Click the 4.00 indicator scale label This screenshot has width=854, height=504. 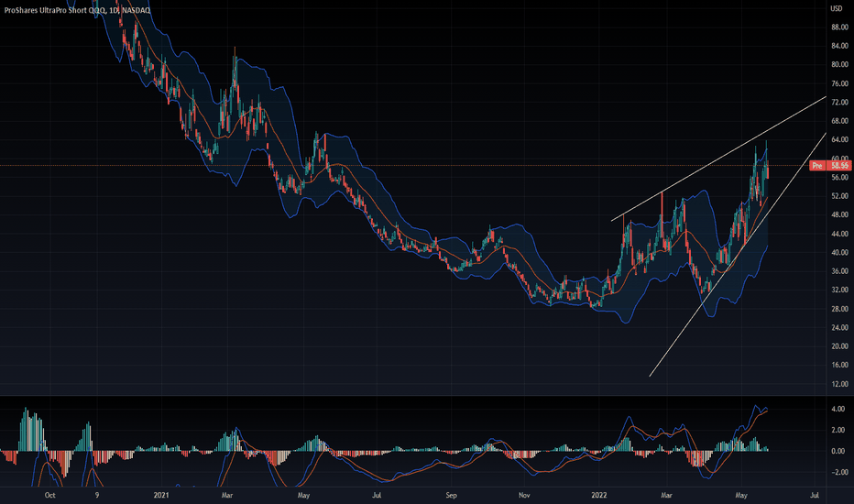(x=838, y=409)
